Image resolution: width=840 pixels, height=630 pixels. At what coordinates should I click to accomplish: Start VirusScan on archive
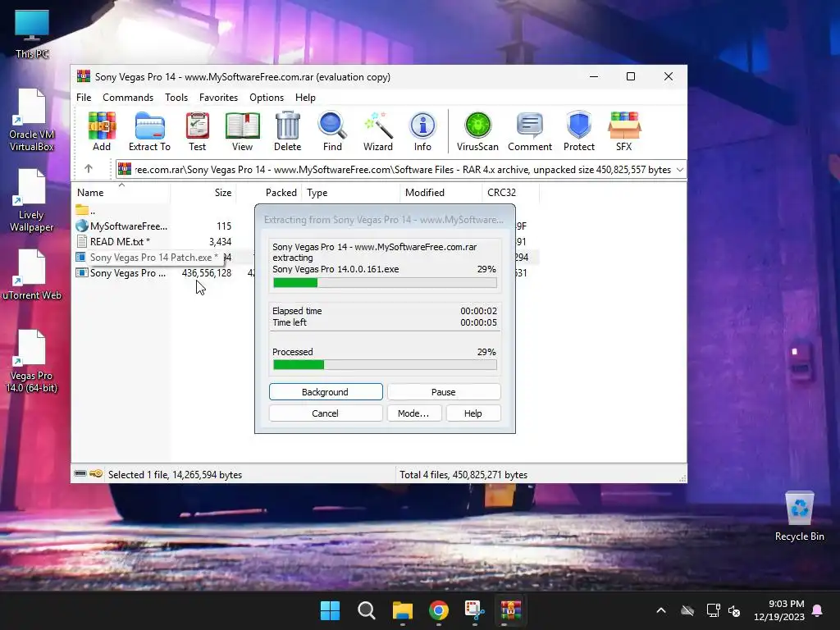click(477, 131)
